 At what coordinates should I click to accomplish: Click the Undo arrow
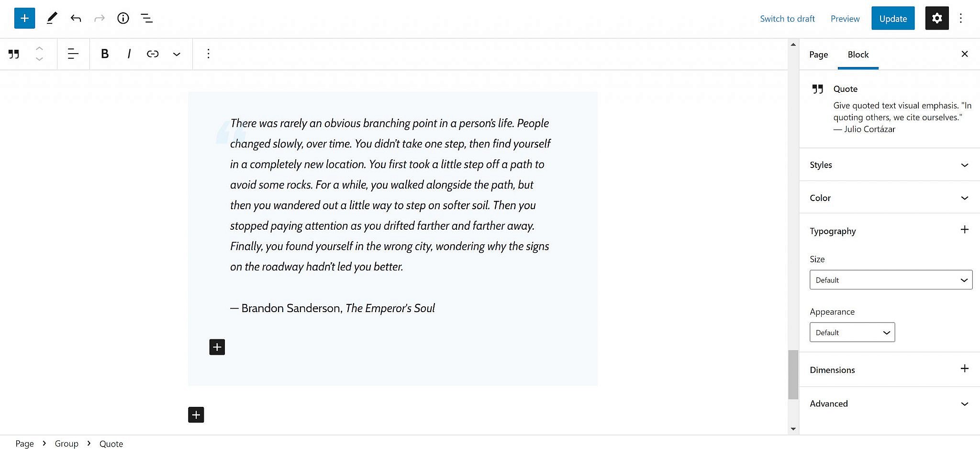76,19
